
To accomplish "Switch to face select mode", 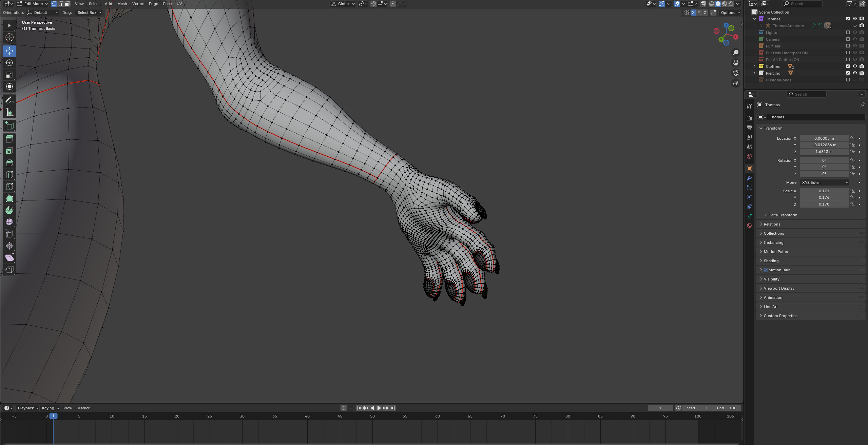I will point(67,4).
